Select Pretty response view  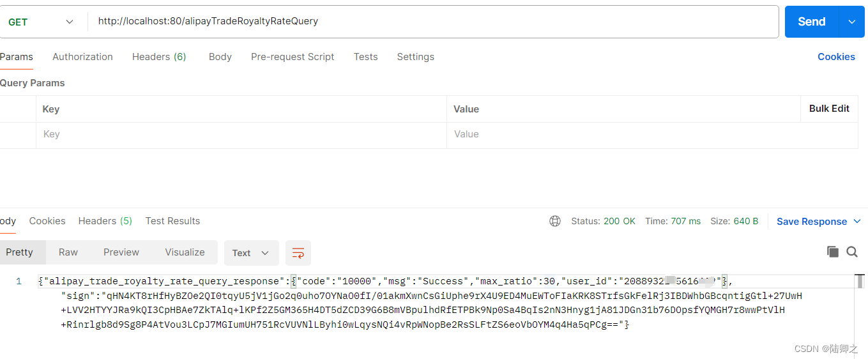(20, 252)
